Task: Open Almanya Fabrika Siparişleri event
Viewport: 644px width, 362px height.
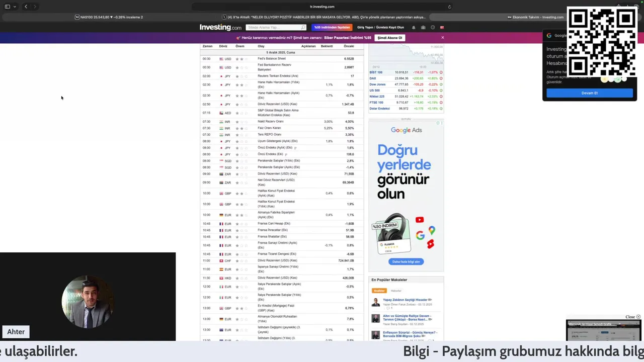Action: point(276,215)
